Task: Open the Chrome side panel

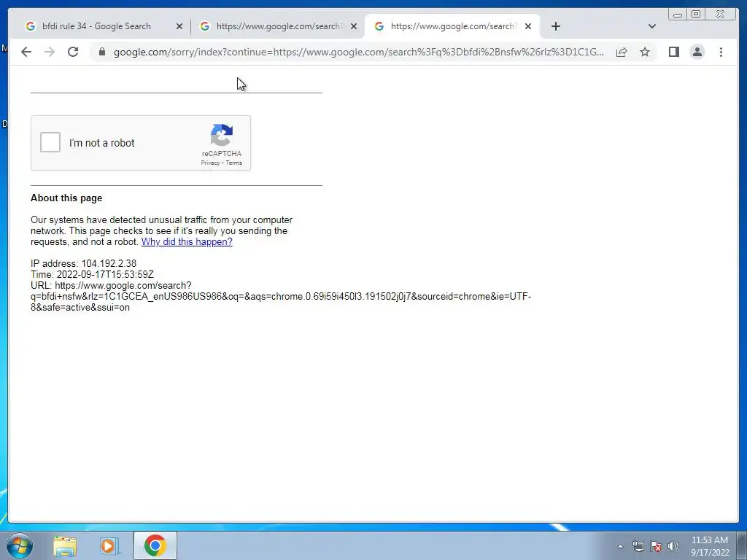Action: (x=673, y=52)
